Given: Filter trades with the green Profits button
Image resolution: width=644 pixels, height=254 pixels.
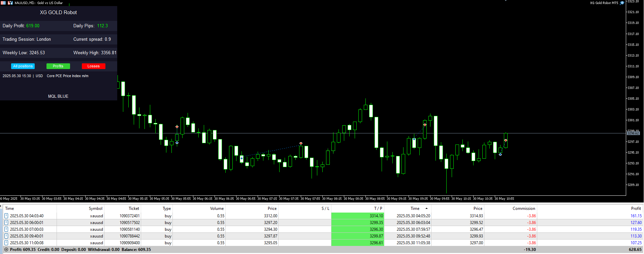Looking at the screenshot, I should (58, 66).
